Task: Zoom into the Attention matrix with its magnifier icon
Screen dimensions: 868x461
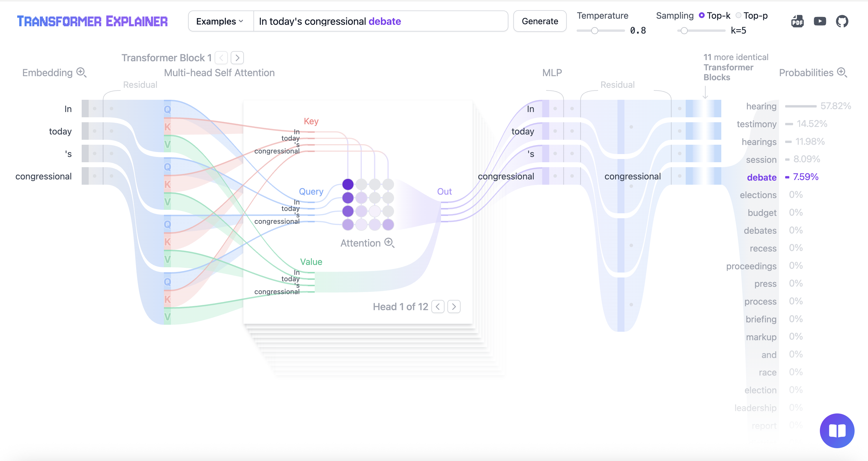Action: coord(390,243)
